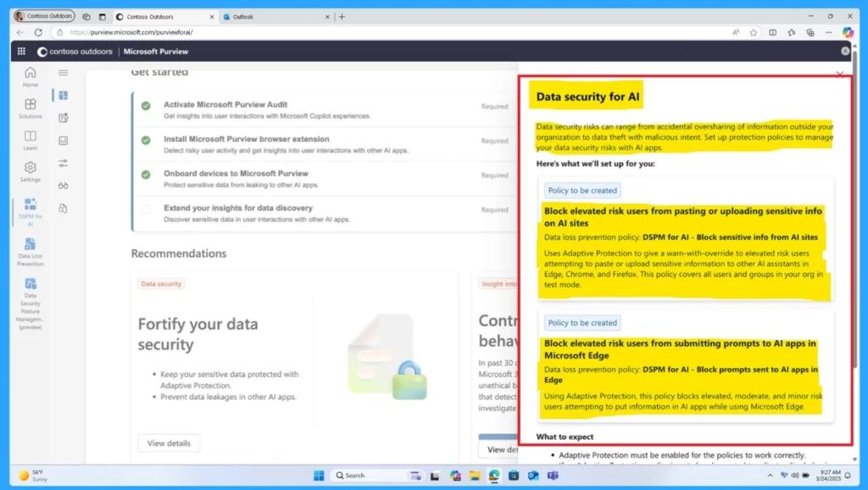This screenshot has width=868, height=490.
Task: Click the user account avatar in Purview header
Action: point(845,51)
